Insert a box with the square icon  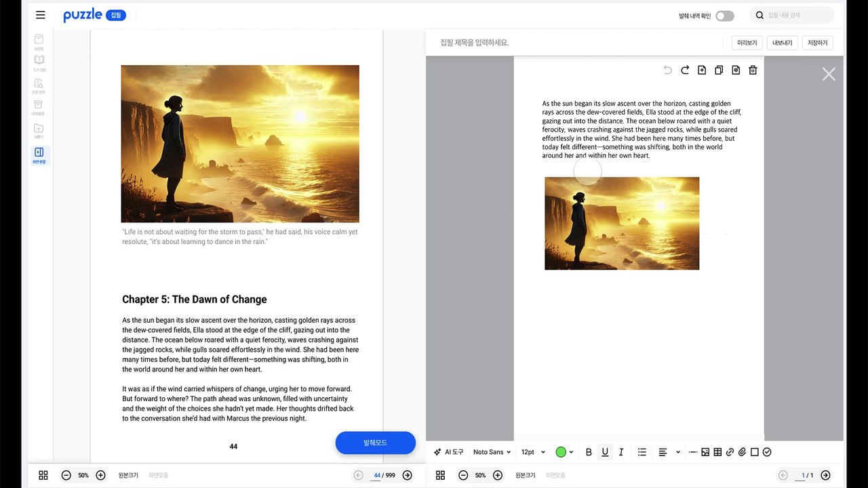755,452
